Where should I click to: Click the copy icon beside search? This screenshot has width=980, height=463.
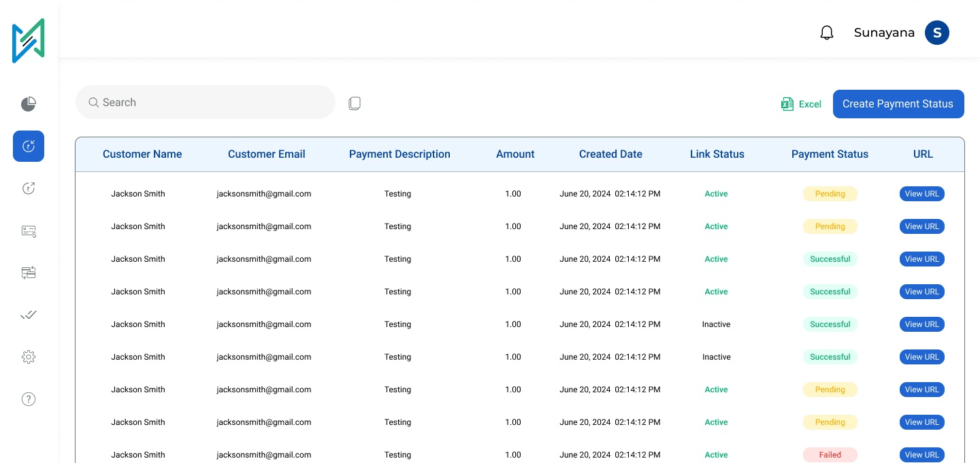point(355,103)
